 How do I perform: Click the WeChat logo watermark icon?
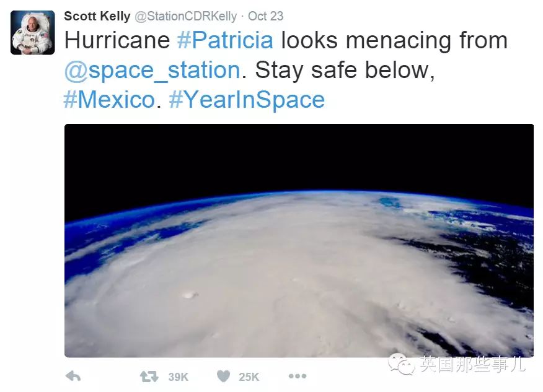pos(401,364)
